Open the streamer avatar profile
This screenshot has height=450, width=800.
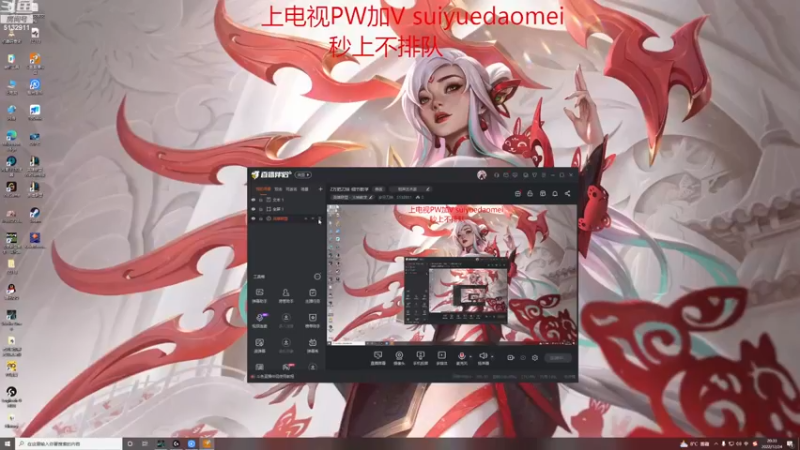pyautogui.click(x=482, y=175)
